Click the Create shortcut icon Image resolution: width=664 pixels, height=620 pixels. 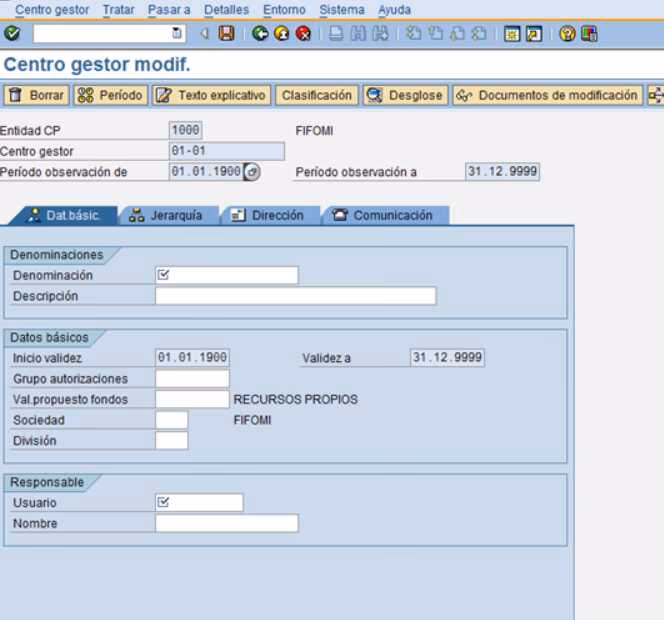click(534, 33)
